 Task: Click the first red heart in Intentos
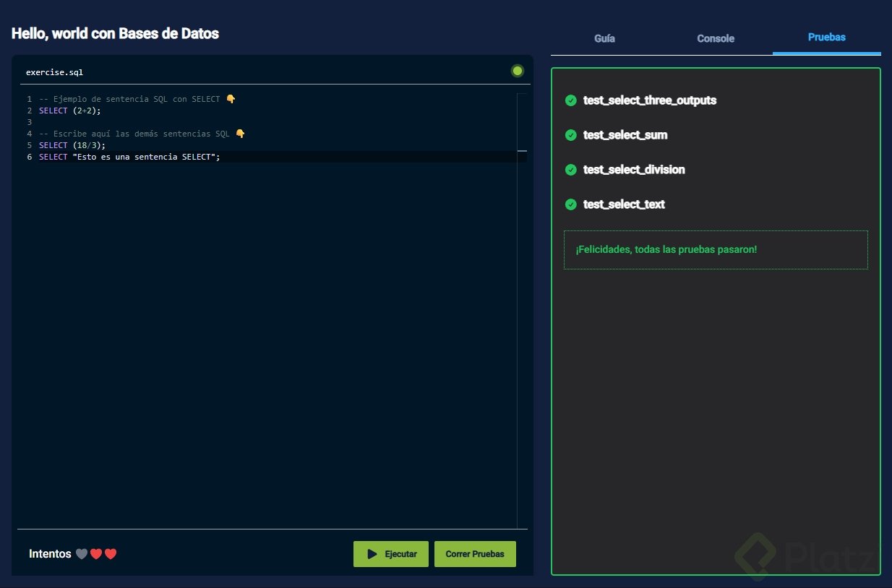click(x=96, y=554)
